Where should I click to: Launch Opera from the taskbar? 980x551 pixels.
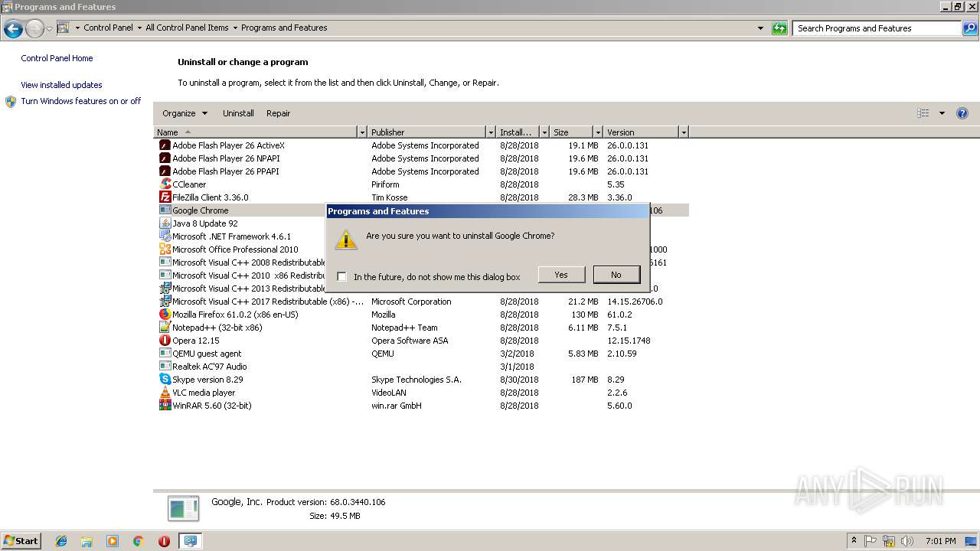pyautogui.click(x=164, y=541)
